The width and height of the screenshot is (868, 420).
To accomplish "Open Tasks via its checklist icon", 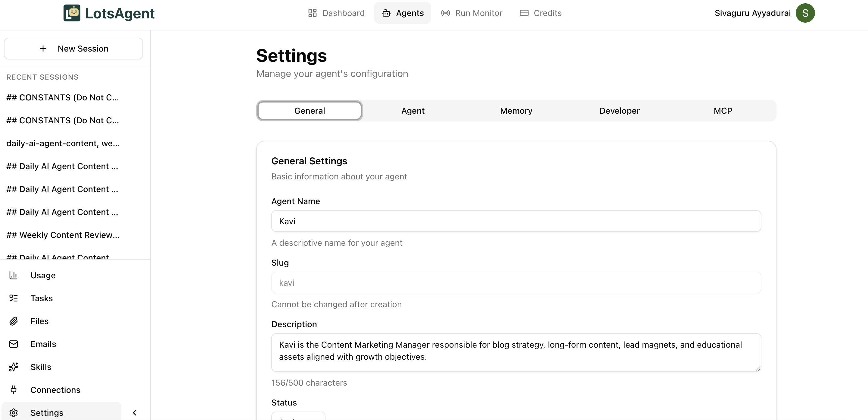I will click(x=14, y=298).
